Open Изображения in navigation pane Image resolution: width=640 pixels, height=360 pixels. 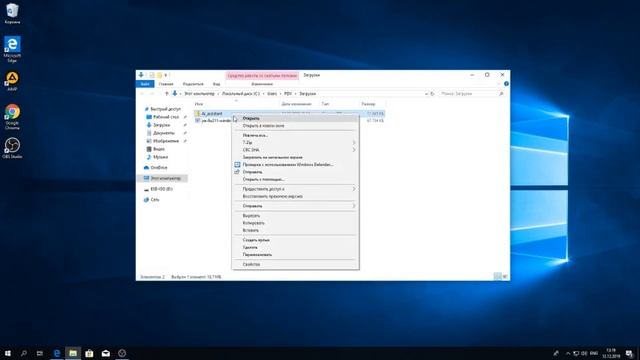pyautogui.click(x=165, y=141)
